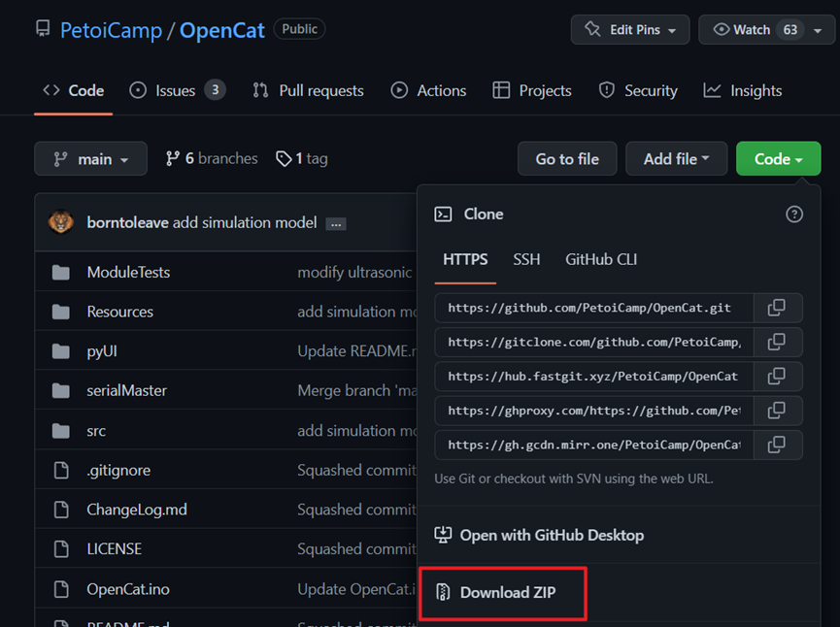The height and width of the screenshot is (627, 840).
Task: Click the Clone help question mark icon
Action: click(x=794, y=214)
